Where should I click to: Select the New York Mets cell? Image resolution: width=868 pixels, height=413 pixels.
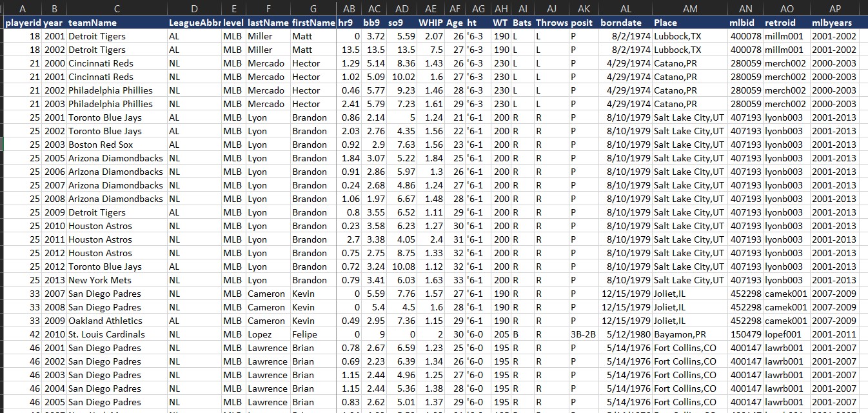[100, 280]
